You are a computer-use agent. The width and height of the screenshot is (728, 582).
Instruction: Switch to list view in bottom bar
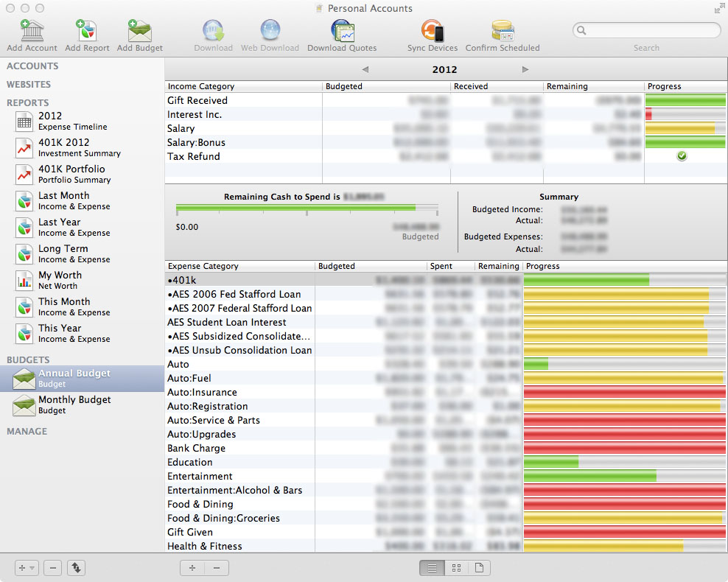pos(433,568)
